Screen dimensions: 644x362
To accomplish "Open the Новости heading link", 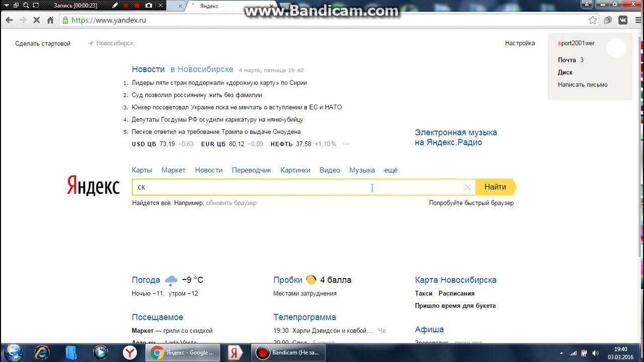I will [148, 69].
